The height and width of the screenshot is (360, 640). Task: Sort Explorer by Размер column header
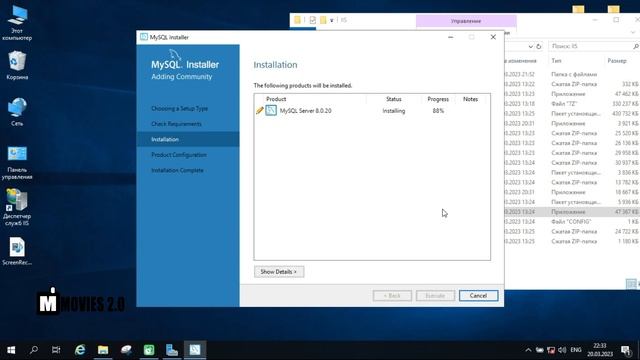617,61
